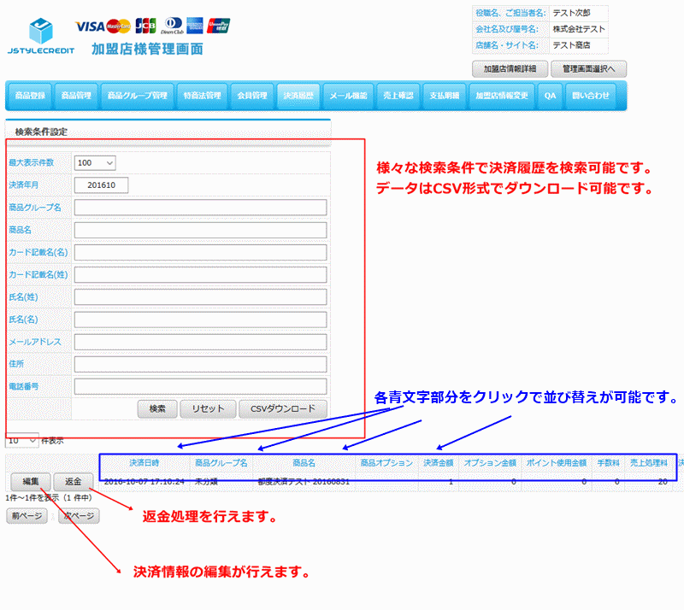
Task: Focus the カード記載名(姓) input field
Action: pos(200,274)
